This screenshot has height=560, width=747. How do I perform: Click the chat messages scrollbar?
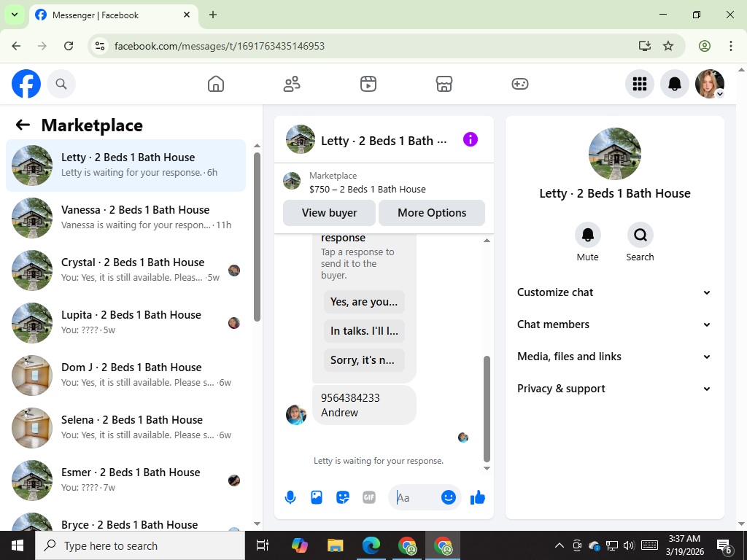pyautogui.click(x=487, y=408)
